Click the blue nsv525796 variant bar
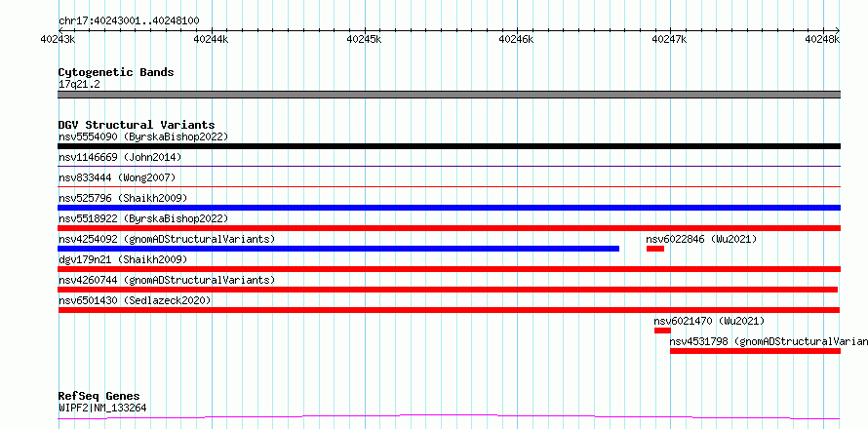 click(449, 208)
